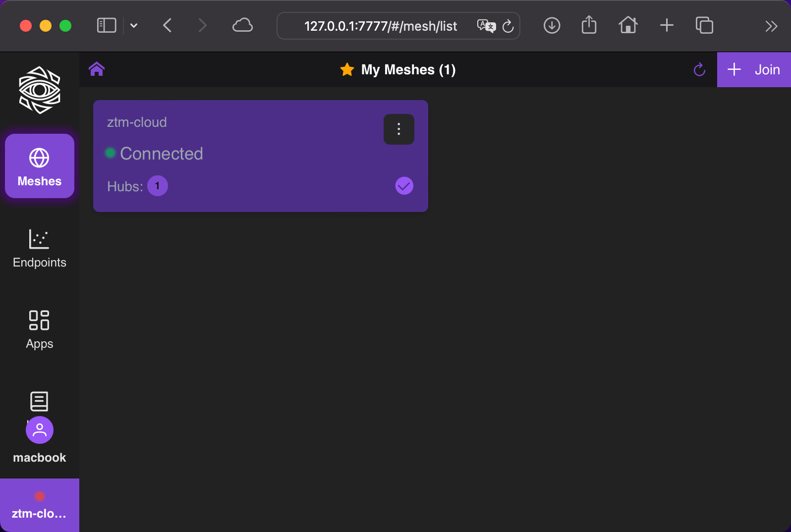Toggle the Safari sidebar panel
The height and width of the screenshot is (532, 791).
(x=107, y=26)
